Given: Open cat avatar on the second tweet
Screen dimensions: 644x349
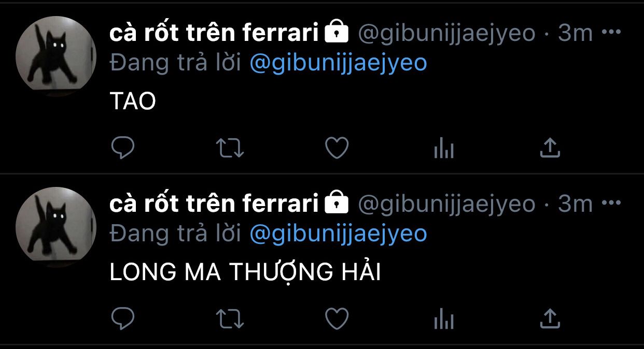Looking at the screenshot, I should pyautogui.click(x=56, y=227).
